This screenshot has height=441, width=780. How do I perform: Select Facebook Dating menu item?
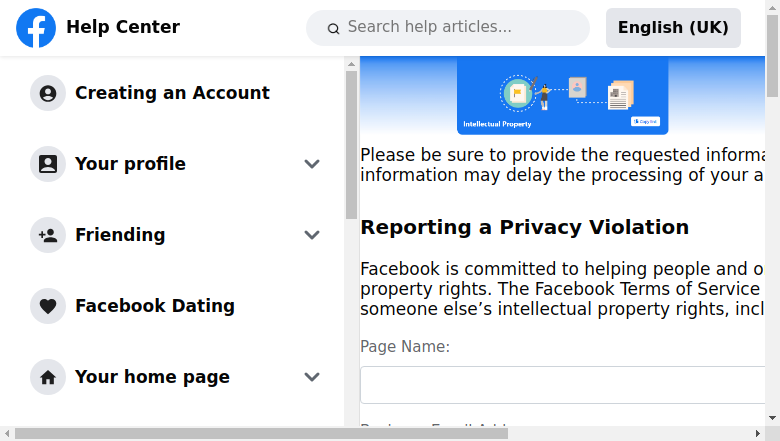[x=155, y=306]
